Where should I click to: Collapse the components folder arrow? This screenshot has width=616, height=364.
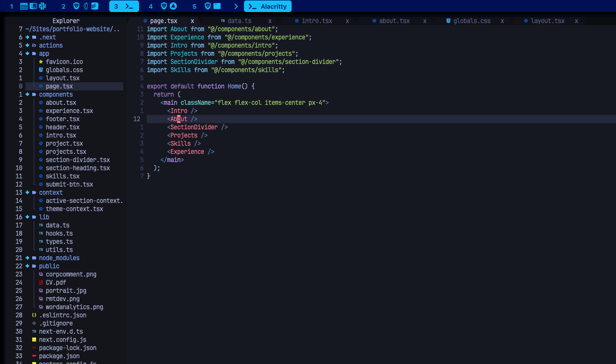pos(28,95)
